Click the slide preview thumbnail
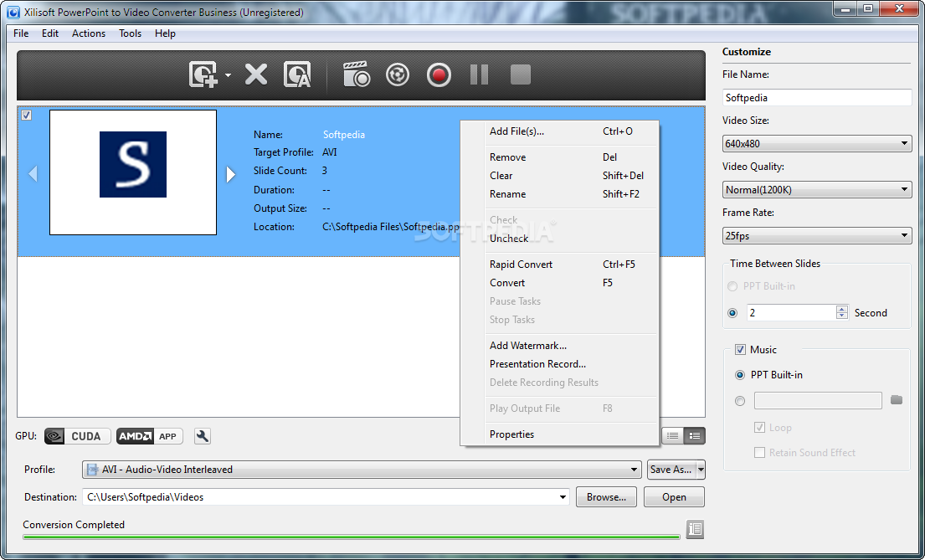The height and width of the screenshot is (560, 925). point(133,172)
